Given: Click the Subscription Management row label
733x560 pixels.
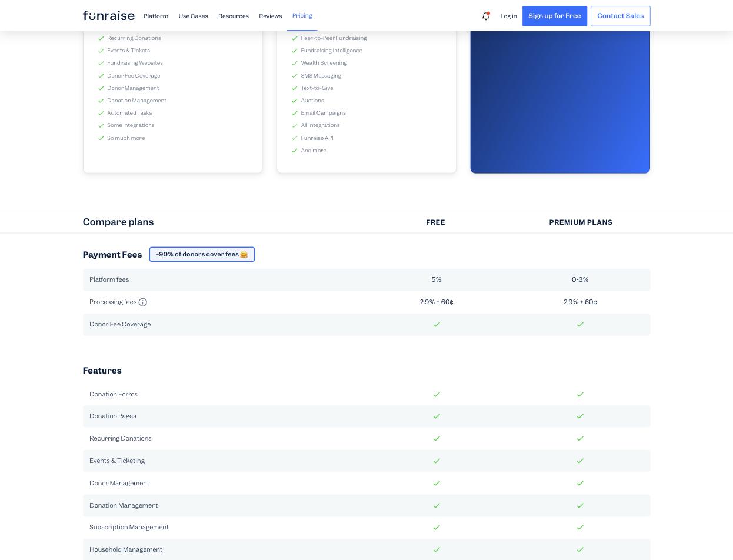Looking at the screenshot, I should pyautogui.click(x=129, y=527).
